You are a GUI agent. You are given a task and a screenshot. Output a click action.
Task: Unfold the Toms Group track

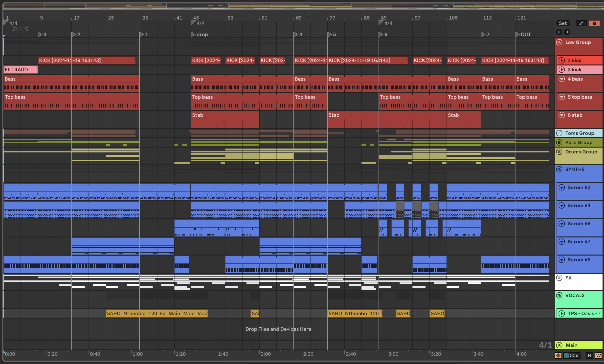(559, 133)
